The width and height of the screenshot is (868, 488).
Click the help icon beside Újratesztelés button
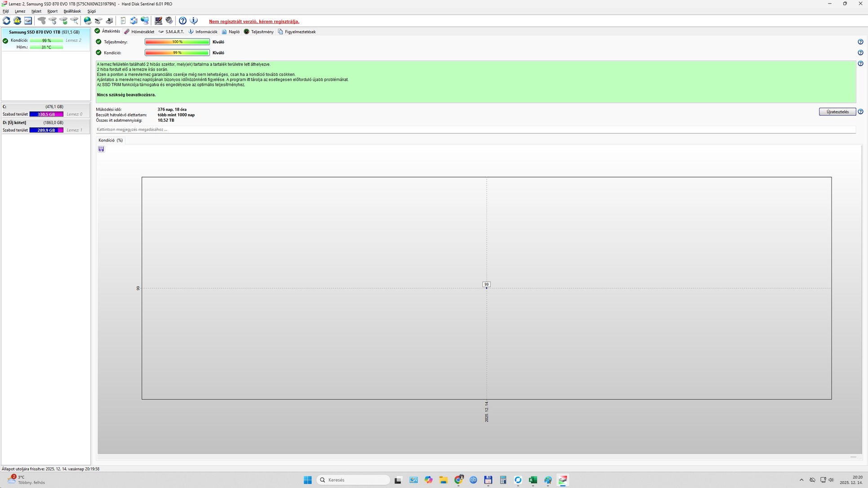point(860,112)
